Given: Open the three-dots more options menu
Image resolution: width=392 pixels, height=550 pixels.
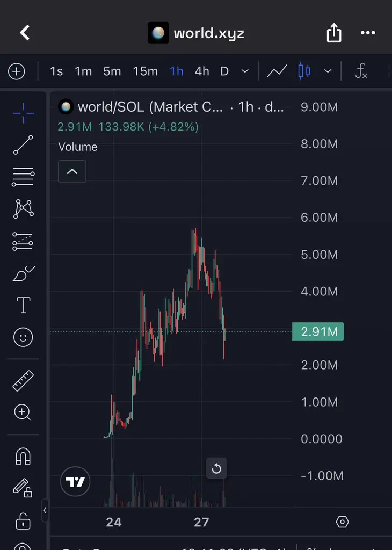Looking at the screenshot, I should coord(368,33).
